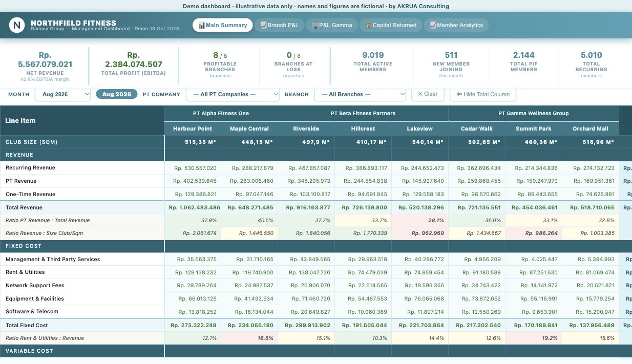Viewport: 632px width, 364px height.
Task: Click the Total Active Members 9.019 card
Action: tap(373, 65)
